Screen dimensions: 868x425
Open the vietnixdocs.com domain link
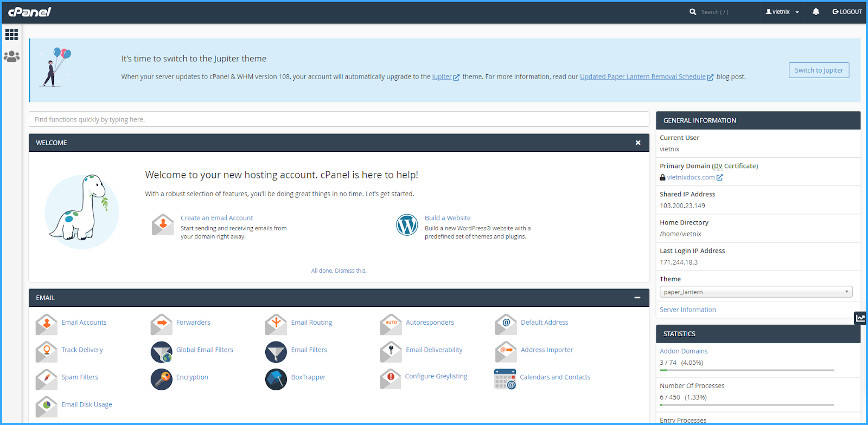pyautogui.click(x=691, y=177)
